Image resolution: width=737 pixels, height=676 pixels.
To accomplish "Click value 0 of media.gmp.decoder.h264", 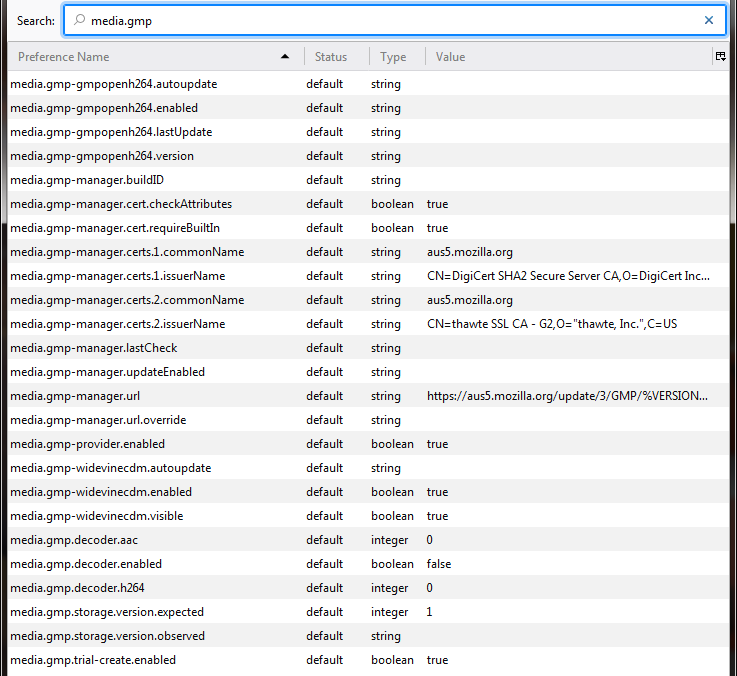I will click(x=429, y=587).
